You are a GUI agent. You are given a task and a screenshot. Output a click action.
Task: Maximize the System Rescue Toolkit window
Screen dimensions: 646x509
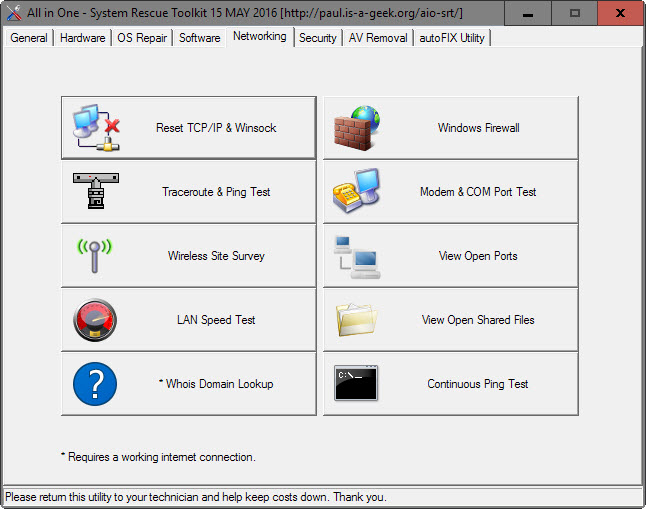tap(575, 13)
